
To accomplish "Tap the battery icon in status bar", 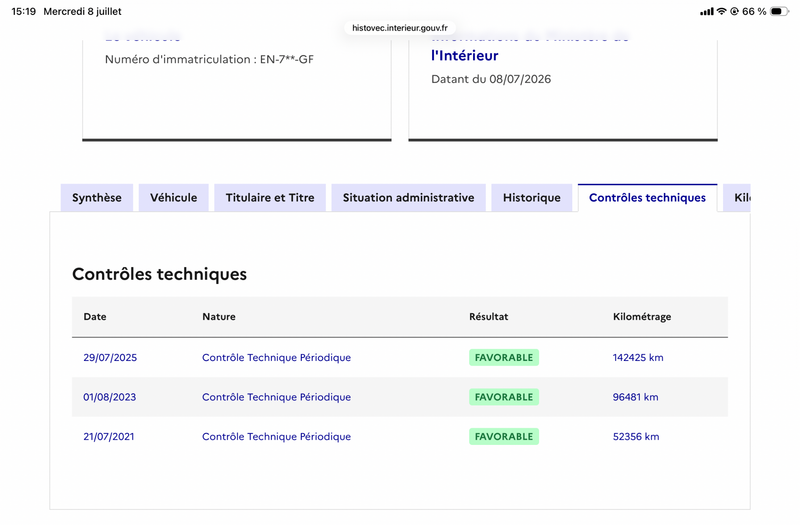I will coord(779,11).
